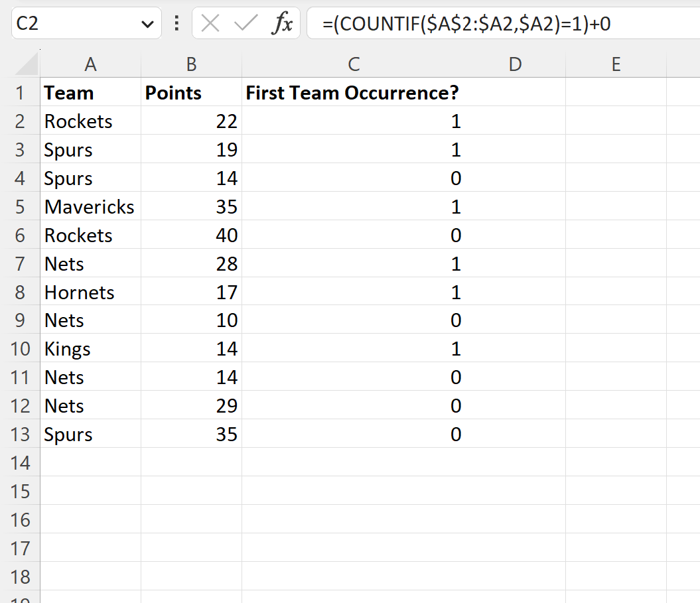The image size is (700, 603).
Task: Select cell containing Mavericks
Action: tap(90, 206)
